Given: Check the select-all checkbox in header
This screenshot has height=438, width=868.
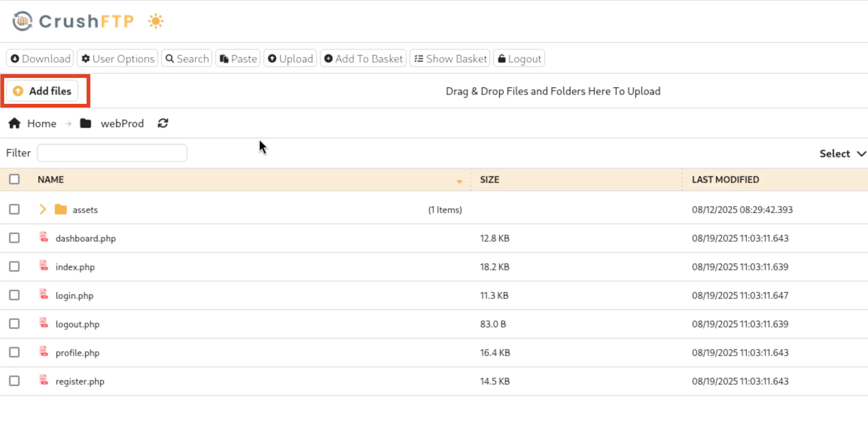Looking at the screenshot, I should (14, 179).
